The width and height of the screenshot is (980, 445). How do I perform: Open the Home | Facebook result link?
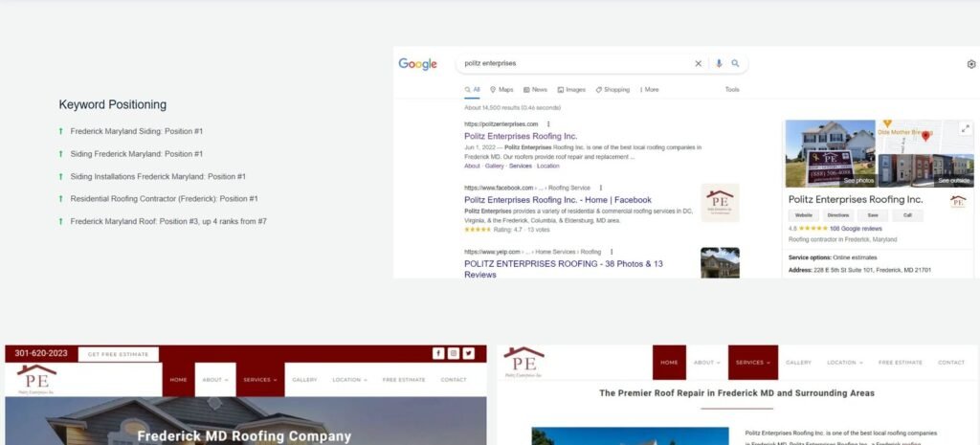click(558, 200)
